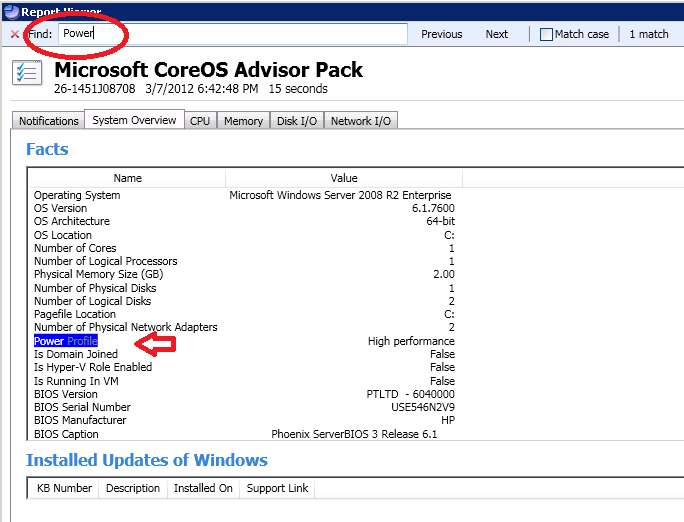Switch to the Disk I/O tab
Image resolution: width=684 pixels, height=522 pixels.
point(297,121)
